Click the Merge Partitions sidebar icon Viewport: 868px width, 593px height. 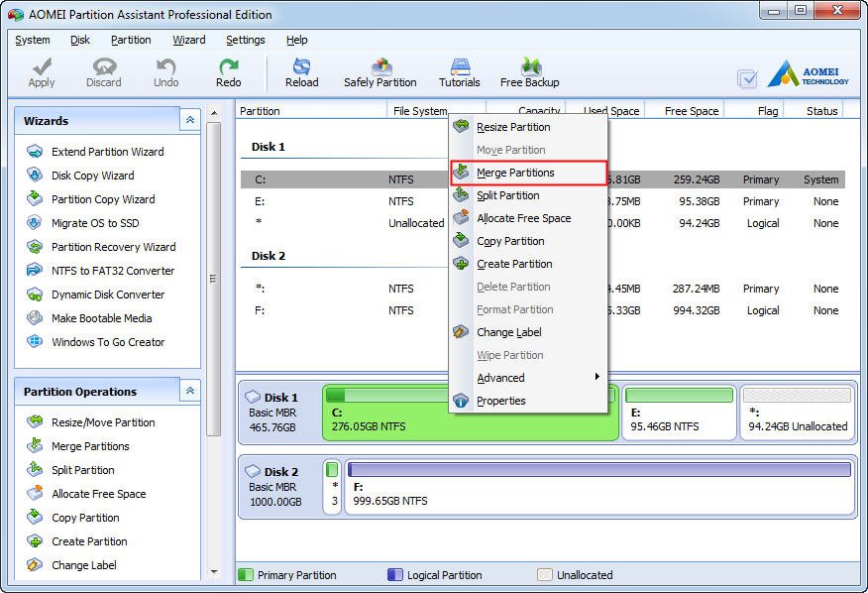point(35,446)
